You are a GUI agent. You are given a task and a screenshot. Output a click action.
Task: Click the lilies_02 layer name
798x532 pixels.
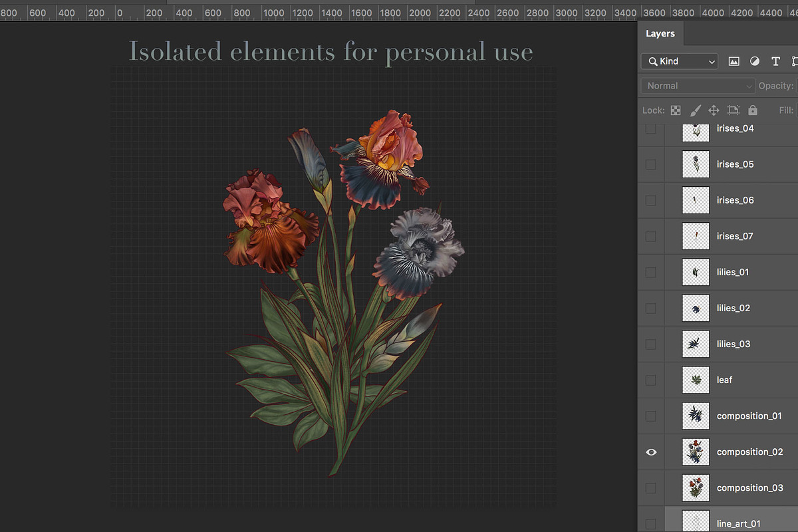coord(733,308)
